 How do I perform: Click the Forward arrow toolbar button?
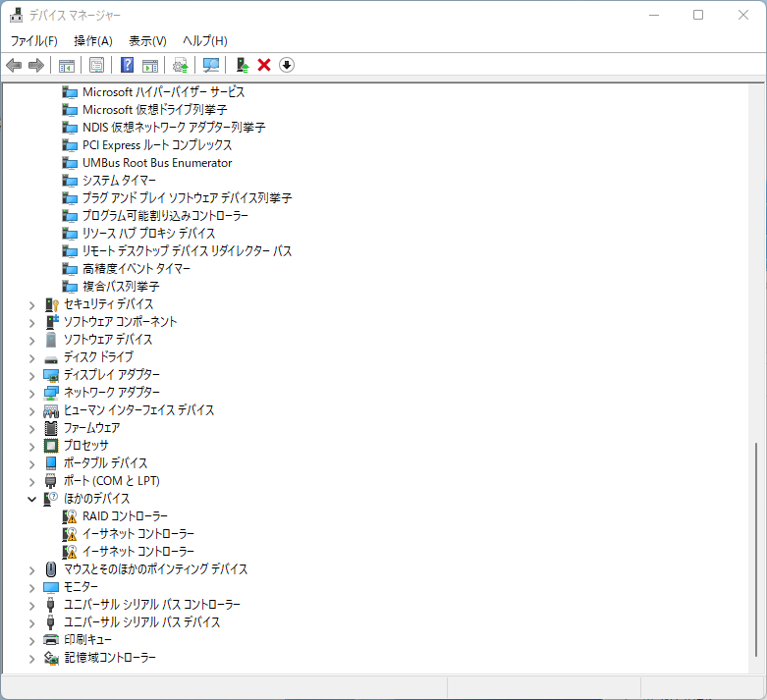36,65
